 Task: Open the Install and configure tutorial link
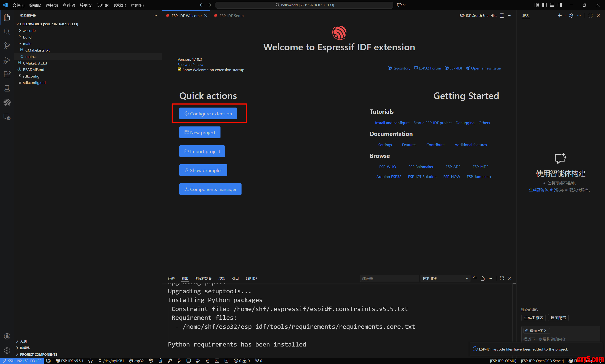[x=392, y=123]
